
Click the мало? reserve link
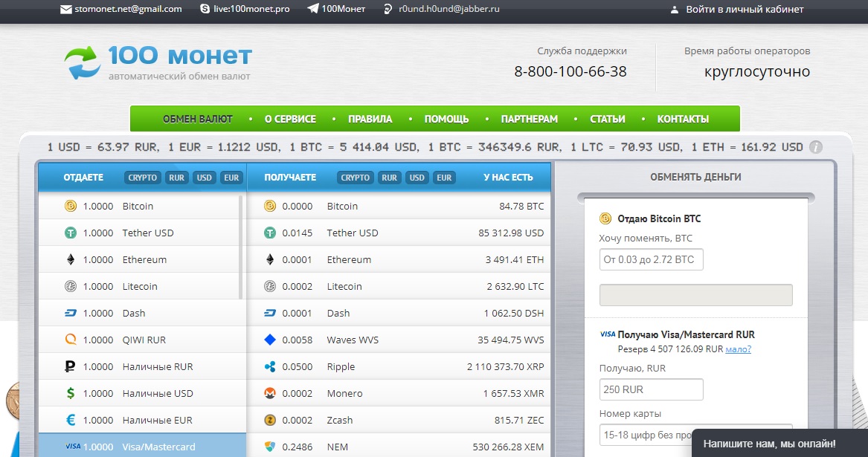tap(738, 349)
